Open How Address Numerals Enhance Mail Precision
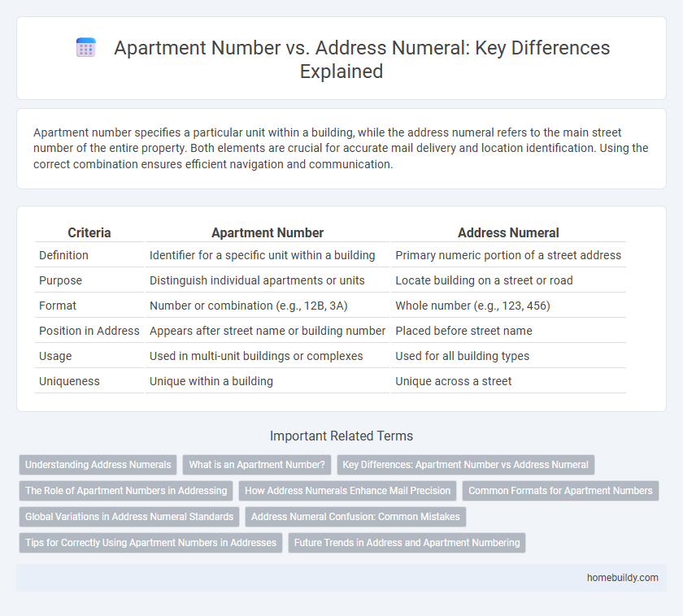The image size is (683, 616). (x=348, y=491)
